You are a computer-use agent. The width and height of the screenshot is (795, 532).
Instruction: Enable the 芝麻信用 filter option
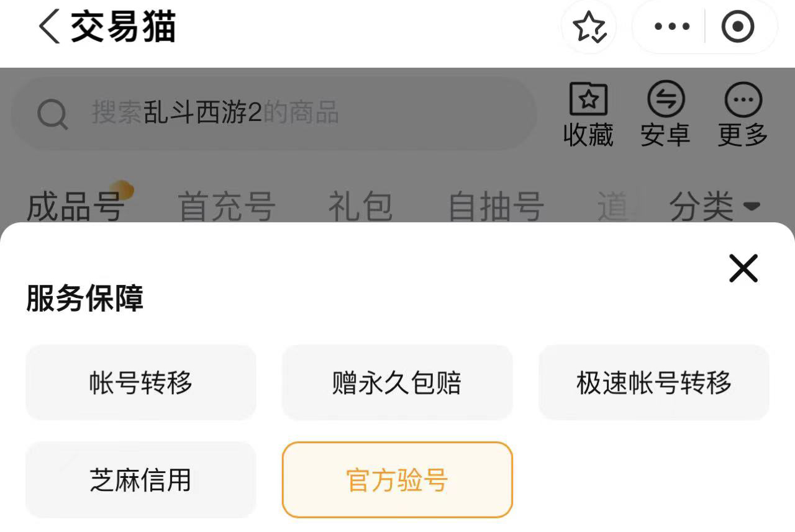[x=141, y=480]
